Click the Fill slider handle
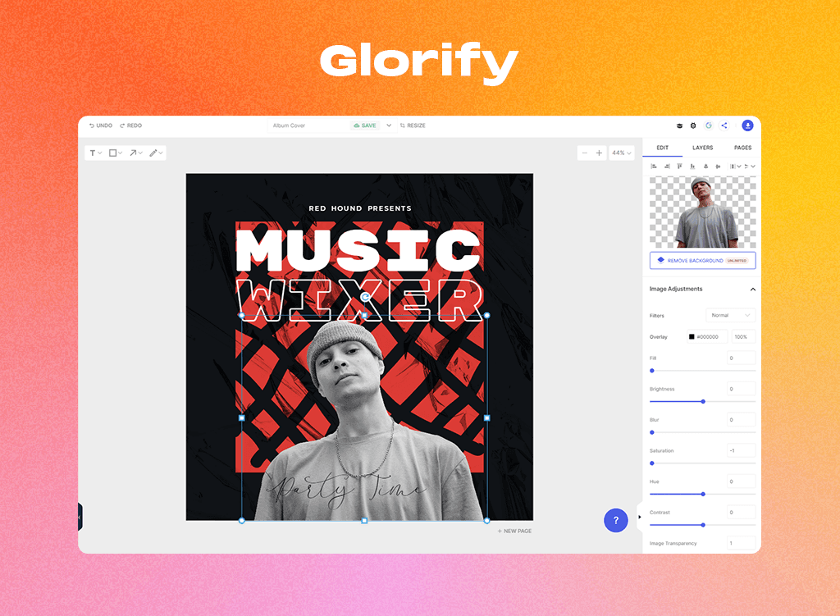 tap(652, 371)
